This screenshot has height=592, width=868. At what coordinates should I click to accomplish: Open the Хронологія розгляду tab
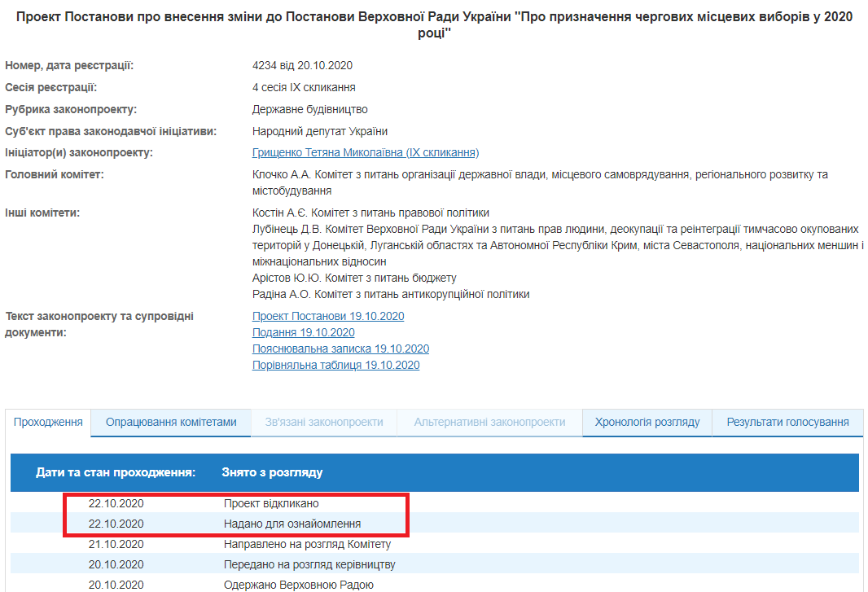(647, 422)
